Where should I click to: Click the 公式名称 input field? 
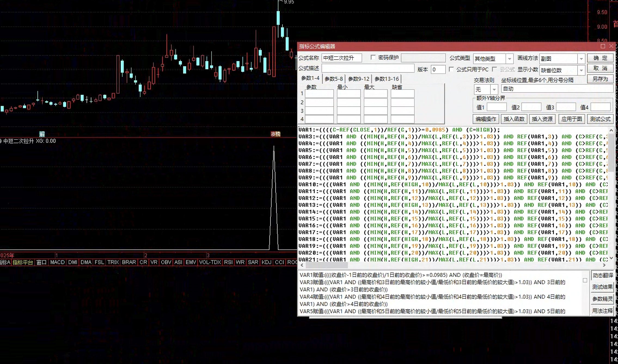click(x=342, y=58)
